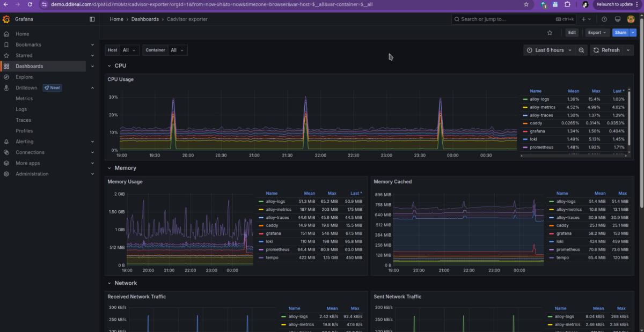Image resolution: width=644 pixels, height=332 pixels.
Task: Click the Grafana logo icon
Action: 6,19
